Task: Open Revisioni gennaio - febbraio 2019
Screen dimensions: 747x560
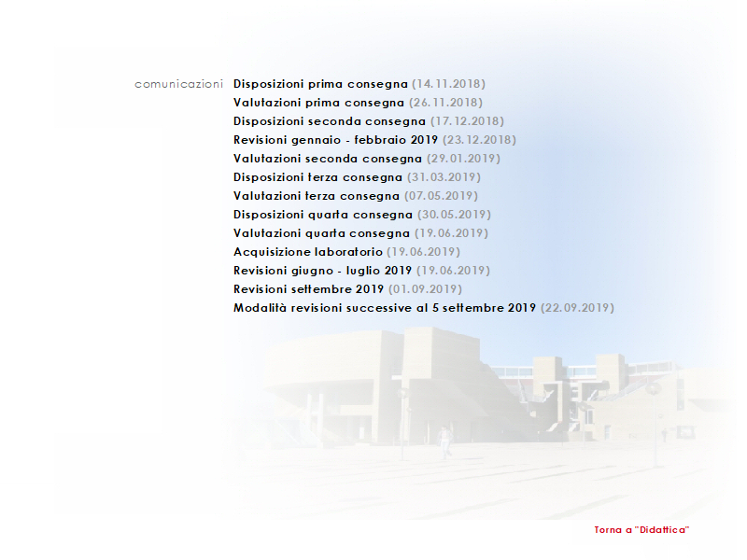Action: tap(335, 140)
